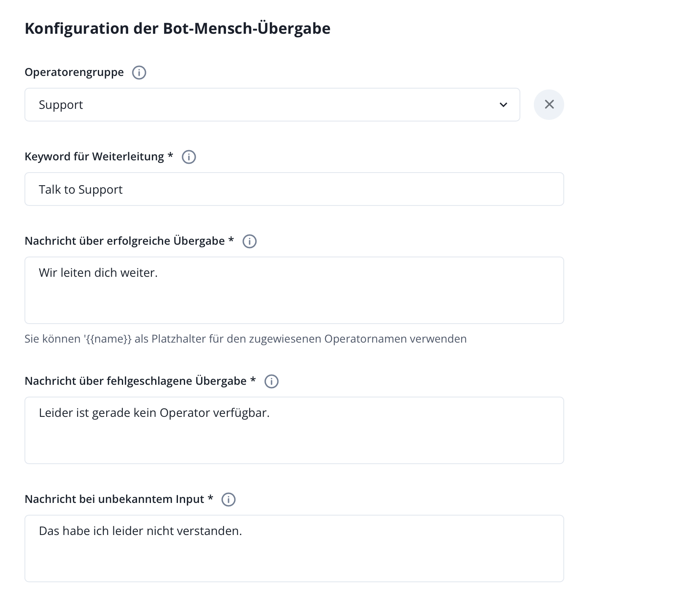Click info icon beside fehlgeschlagene Übergabe label
689x616 pixels.
[271, 381]
